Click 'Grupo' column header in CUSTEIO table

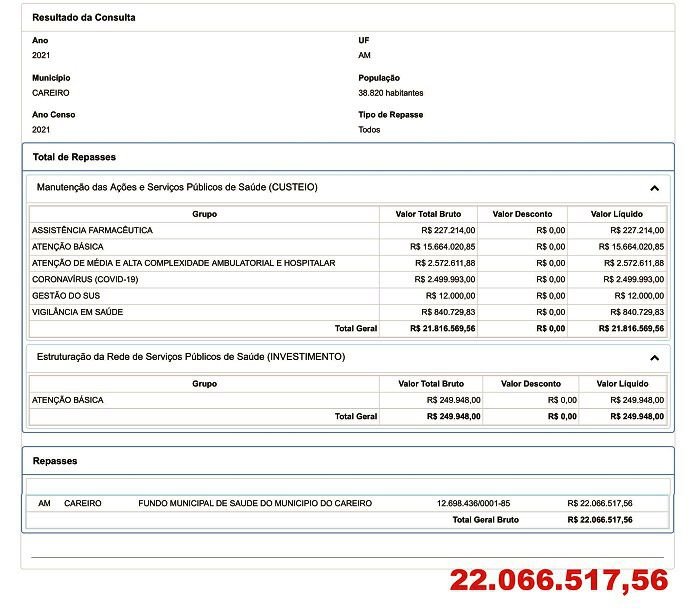pos(204,214)
